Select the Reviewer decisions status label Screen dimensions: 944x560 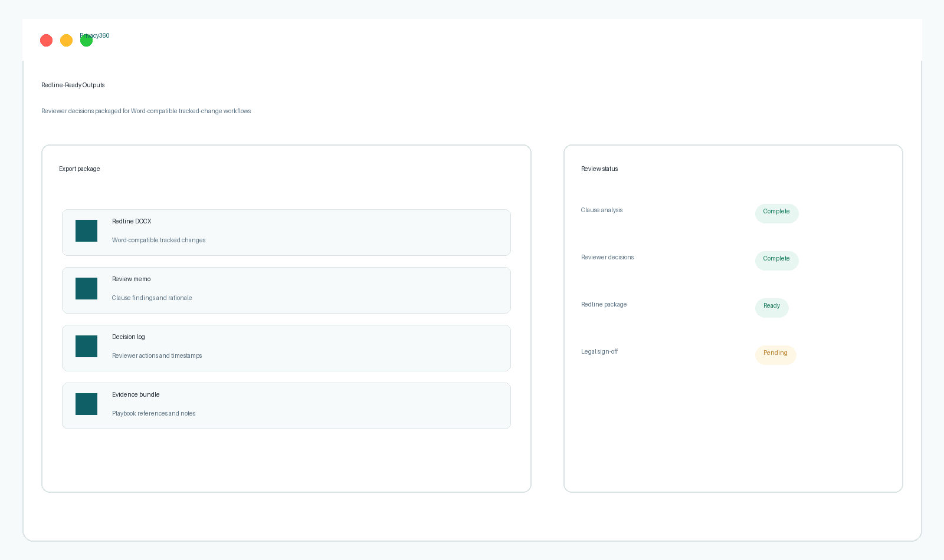607,258
